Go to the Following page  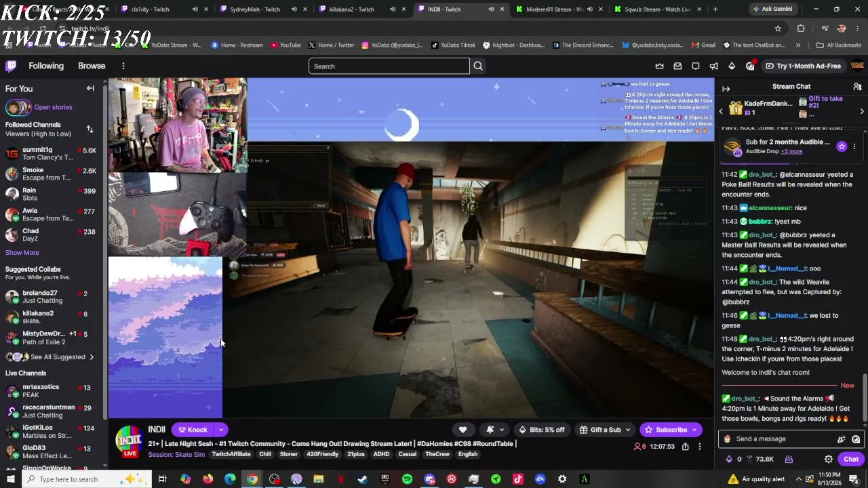(46, 66)
